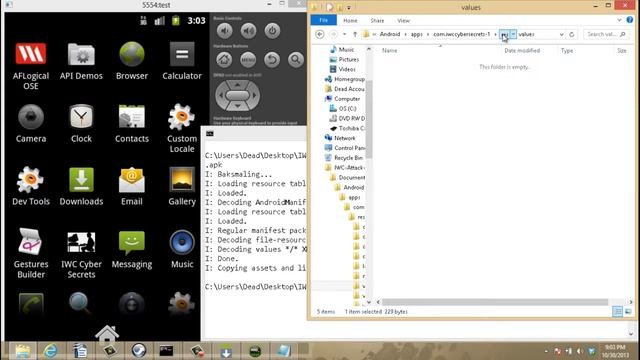The width and height of the screenshot is (640, 360).
Task: Sort by Date modified column header
Action: [522, 51]
